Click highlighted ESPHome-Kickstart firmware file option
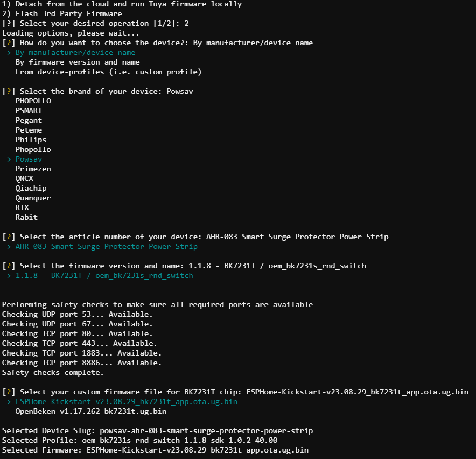476x459 pixels. pos(127,401)
